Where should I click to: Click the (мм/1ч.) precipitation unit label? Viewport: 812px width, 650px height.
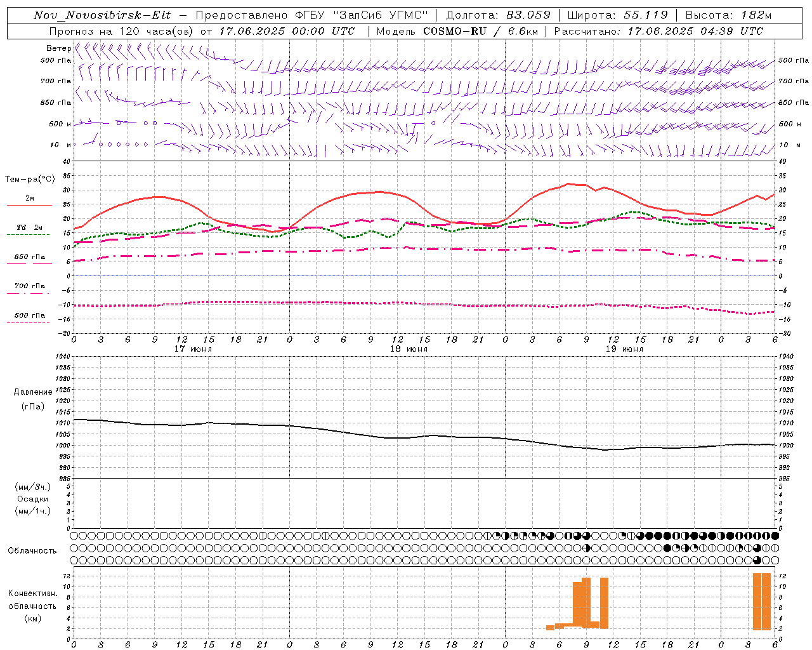pyautogui.click(x=33, y=511)
